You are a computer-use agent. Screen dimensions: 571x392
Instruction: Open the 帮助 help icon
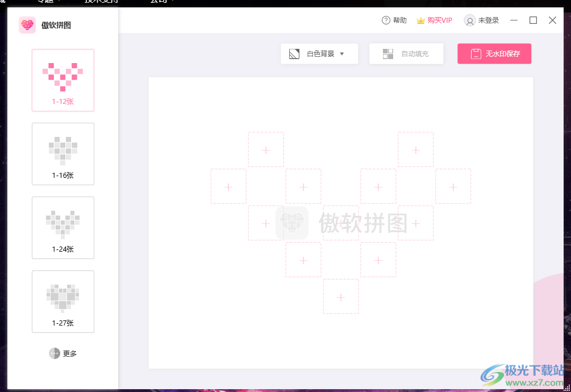(x=385, y=20)
